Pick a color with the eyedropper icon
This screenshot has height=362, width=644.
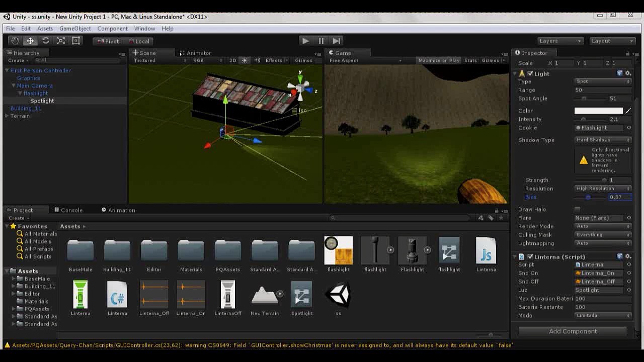(x=628, y=111)
